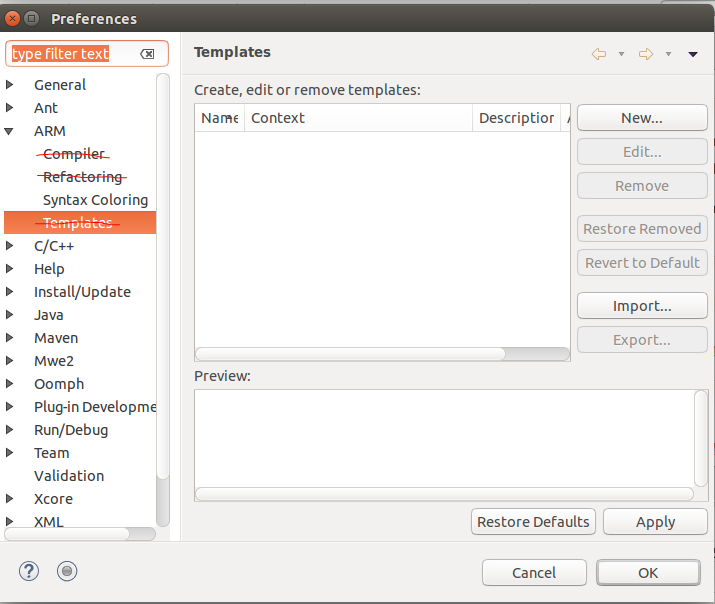Collapse the ARM tree node
Screen dimensions: 715x604
(9, 131)
